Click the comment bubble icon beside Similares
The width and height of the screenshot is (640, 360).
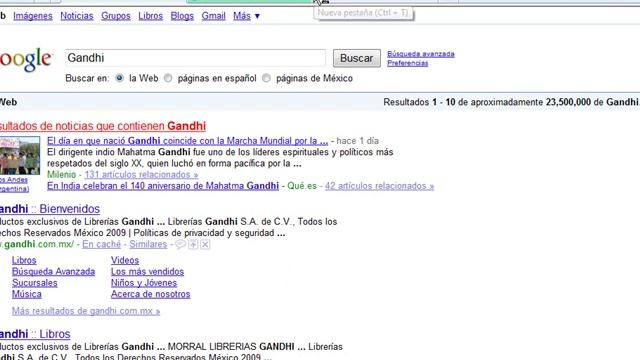(x=180, y=244)
